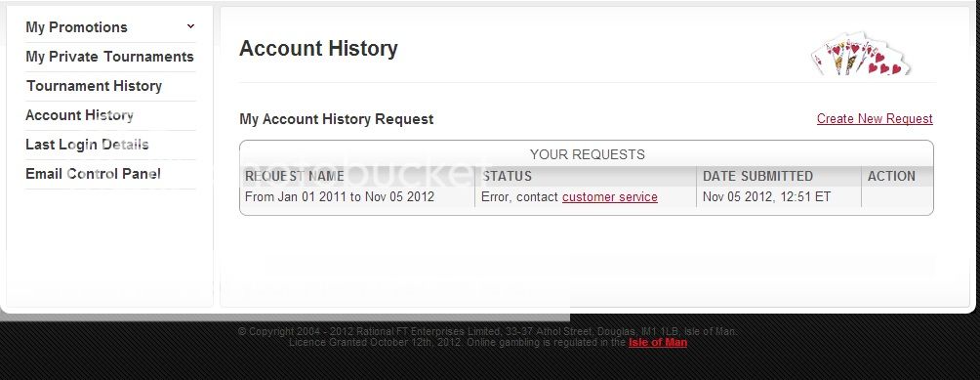Open My Promotions menu item

(x=76, y=27)
